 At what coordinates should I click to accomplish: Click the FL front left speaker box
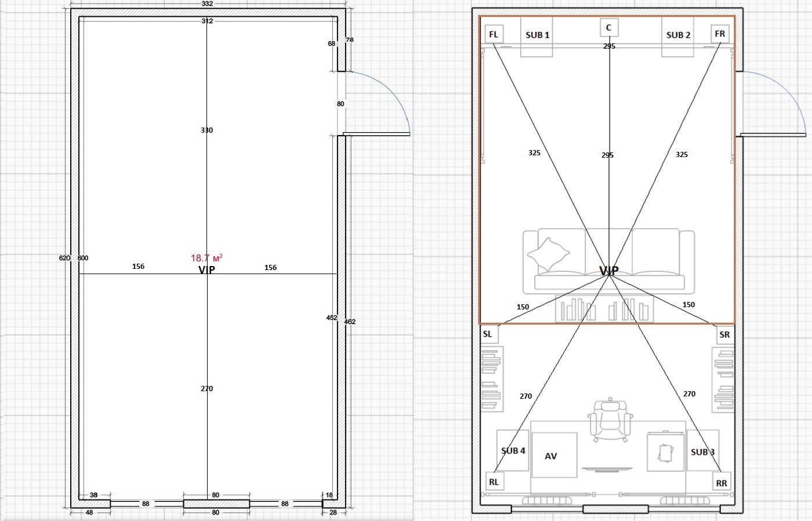click(x=494, y=34)
